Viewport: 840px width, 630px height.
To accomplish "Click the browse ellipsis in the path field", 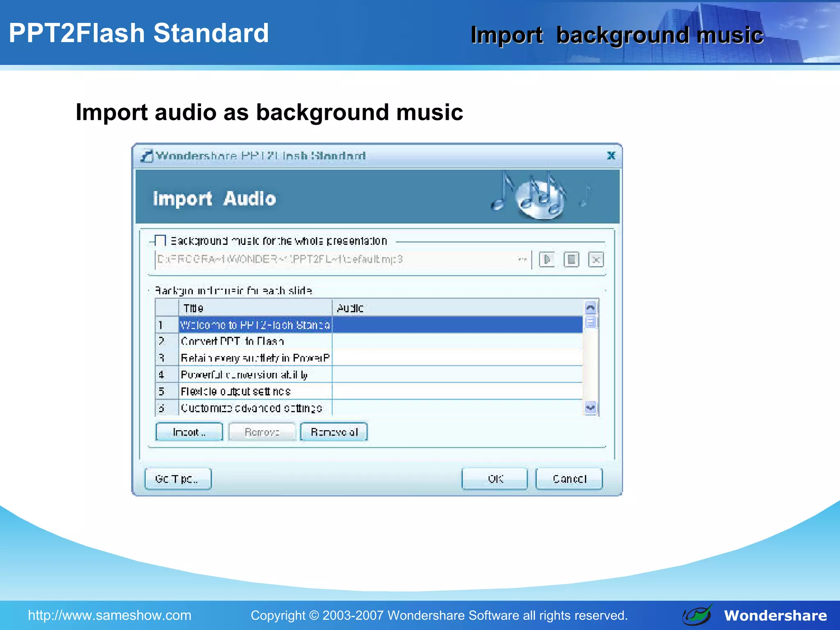I will 522,260.
